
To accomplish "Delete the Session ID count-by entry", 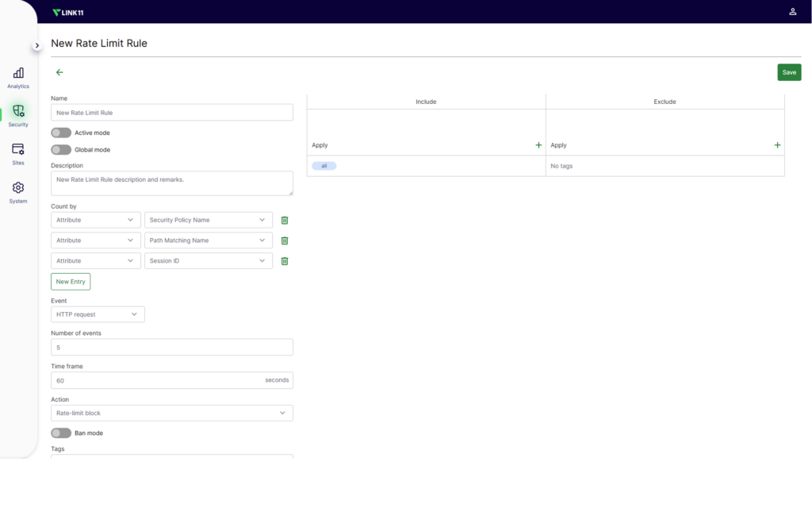I will click(285, 261).
